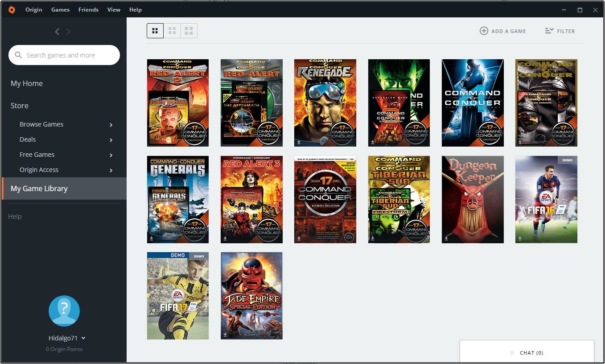
Task: Select the FIFA 16 demo tile
Action: (546, 200)
